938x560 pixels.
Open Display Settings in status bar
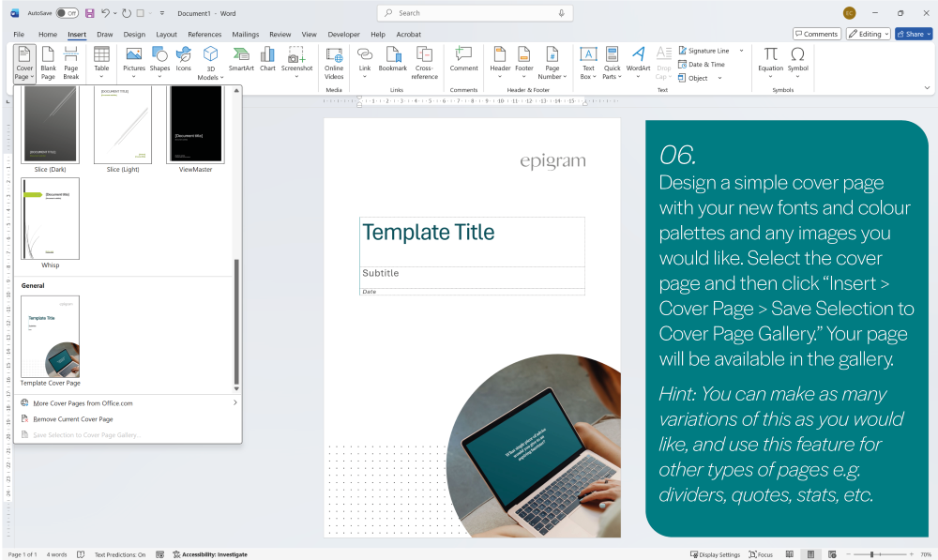coord(715,554)
